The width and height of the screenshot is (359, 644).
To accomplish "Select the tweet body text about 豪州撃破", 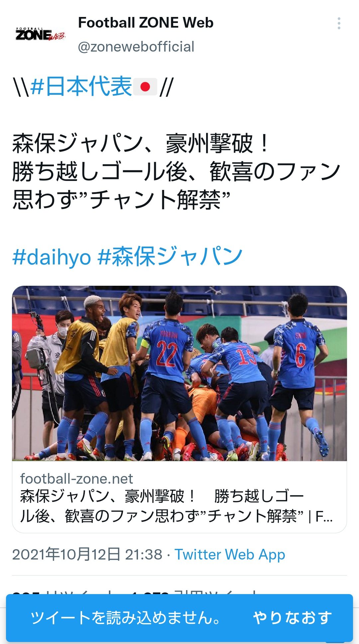I will point(176,172).
